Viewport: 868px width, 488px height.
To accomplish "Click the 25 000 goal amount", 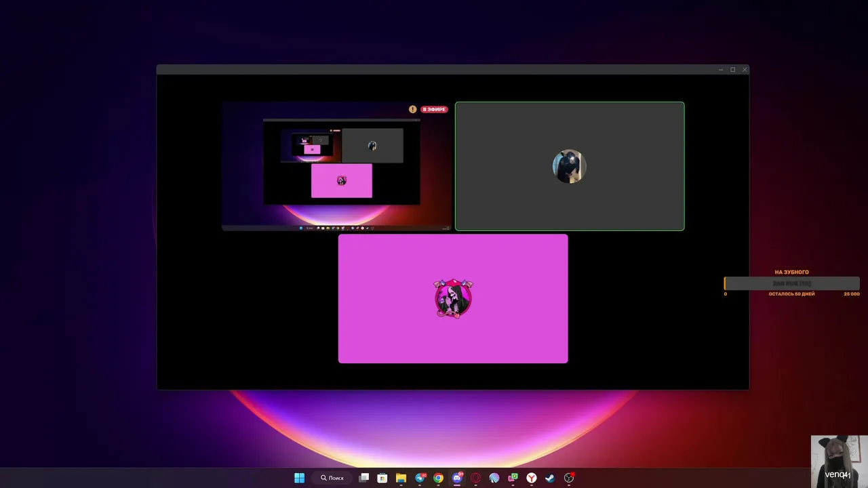I will pyautogui.click(x=852, y=294).
